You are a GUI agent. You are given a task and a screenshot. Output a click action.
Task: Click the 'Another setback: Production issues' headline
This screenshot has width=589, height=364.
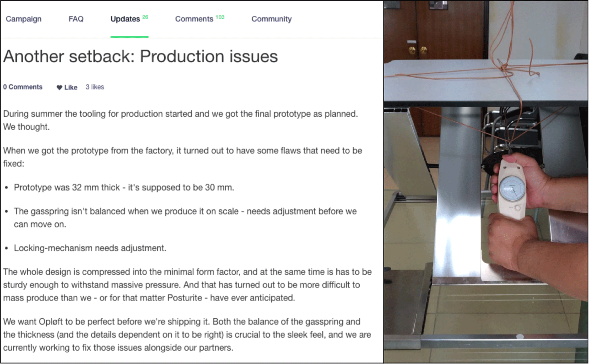tap(140, 56)
